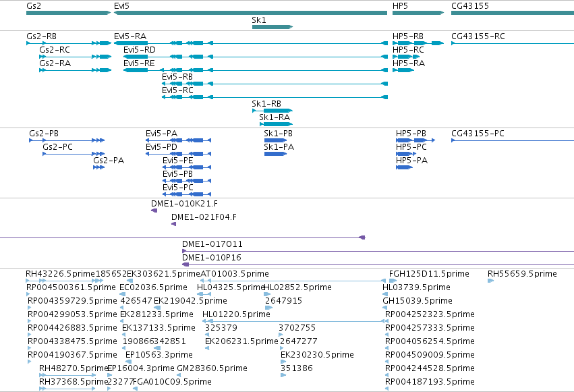Click EST EK219042.5prime
574x392 pixels.
point(190,301)
